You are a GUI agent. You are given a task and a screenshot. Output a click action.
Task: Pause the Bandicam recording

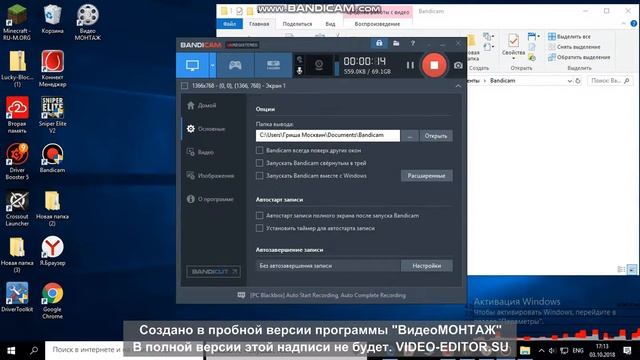[410, 65]
